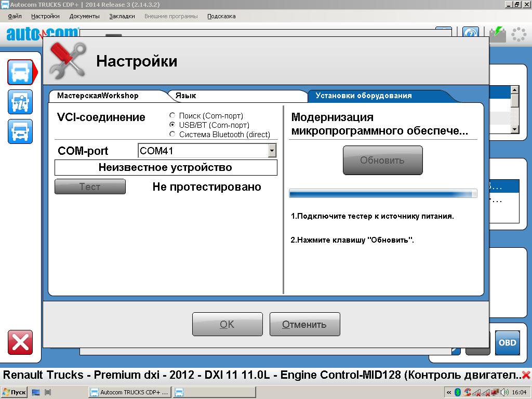The image size is (532, 399).
Task: Open the Документы menu
Action: 84,16
